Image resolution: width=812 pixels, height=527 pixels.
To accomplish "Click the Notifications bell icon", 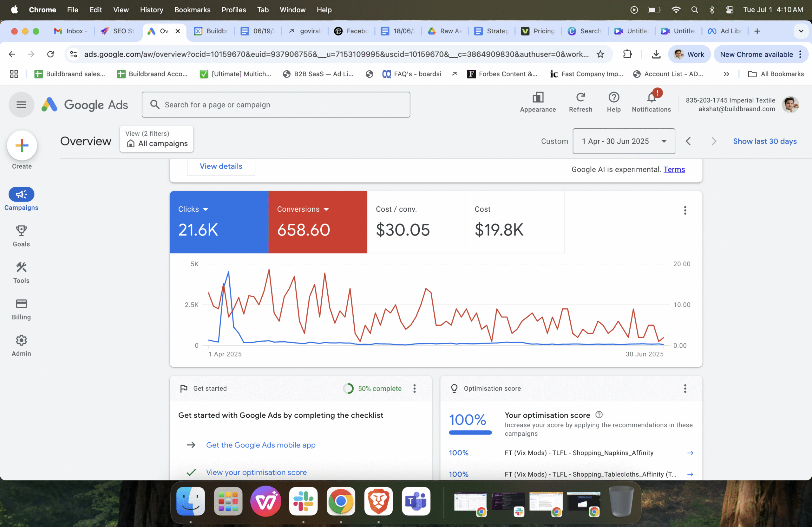I will [x=651, y=98].
